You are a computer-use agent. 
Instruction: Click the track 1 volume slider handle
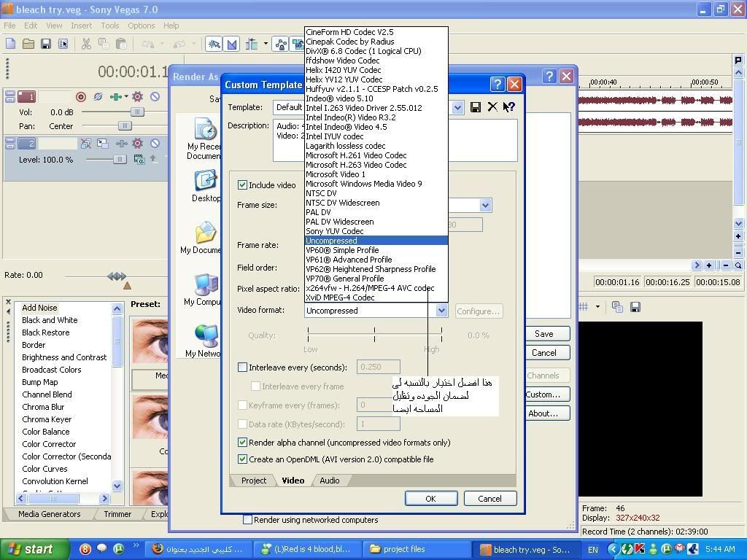(136, 112)
